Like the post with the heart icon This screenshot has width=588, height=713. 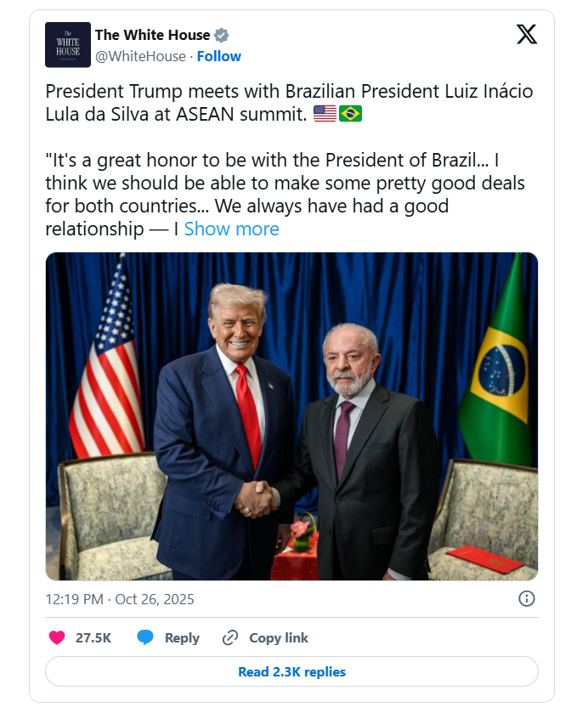57,637
